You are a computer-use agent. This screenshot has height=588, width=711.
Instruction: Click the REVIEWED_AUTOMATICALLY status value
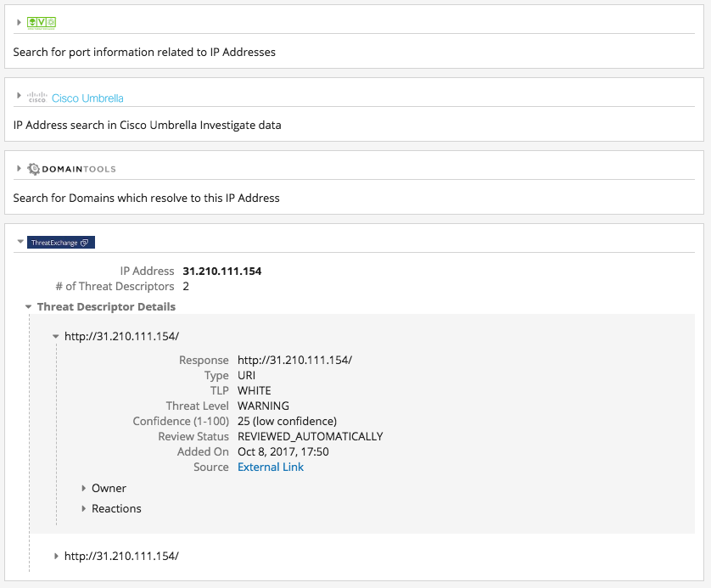tap(310, 436)
